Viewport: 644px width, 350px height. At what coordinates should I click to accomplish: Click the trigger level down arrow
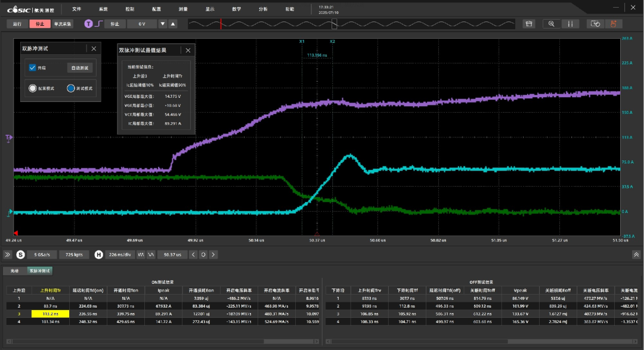coord(163,24)
